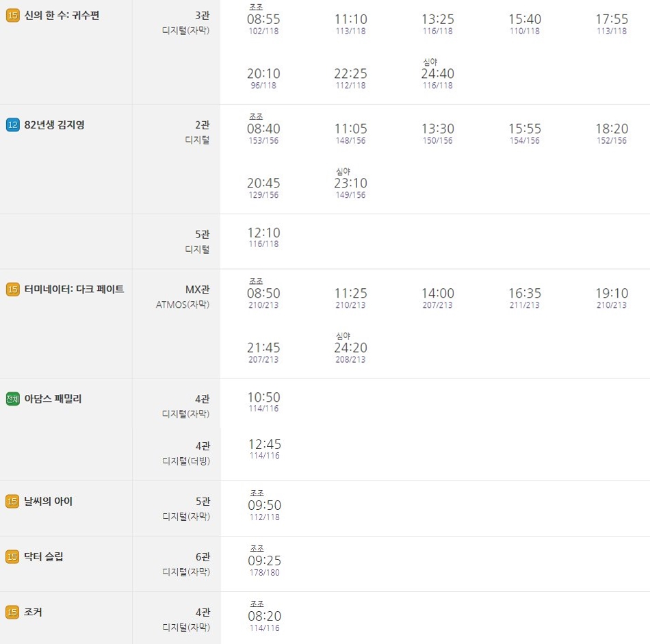
Task: Select the 20:45 showtime with 129/156 seats
Action: (x=263, y=188)
